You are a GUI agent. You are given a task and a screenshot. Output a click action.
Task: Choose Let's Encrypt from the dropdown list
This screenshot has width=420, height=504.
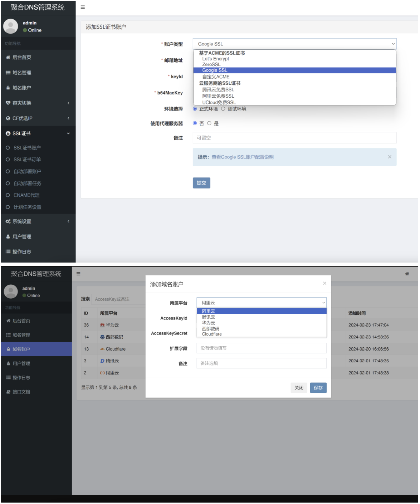(294, 59)
